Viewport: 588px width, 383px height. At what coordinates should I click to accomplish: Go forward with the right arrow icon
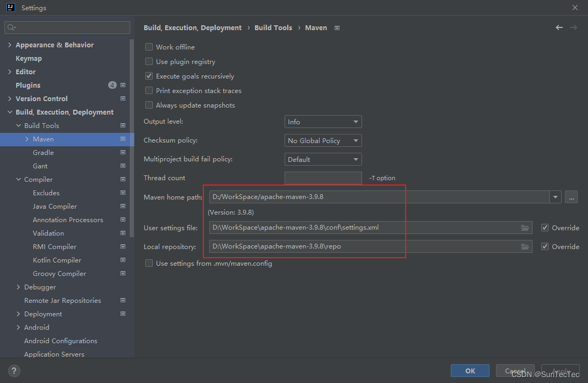tap(573, 27)
